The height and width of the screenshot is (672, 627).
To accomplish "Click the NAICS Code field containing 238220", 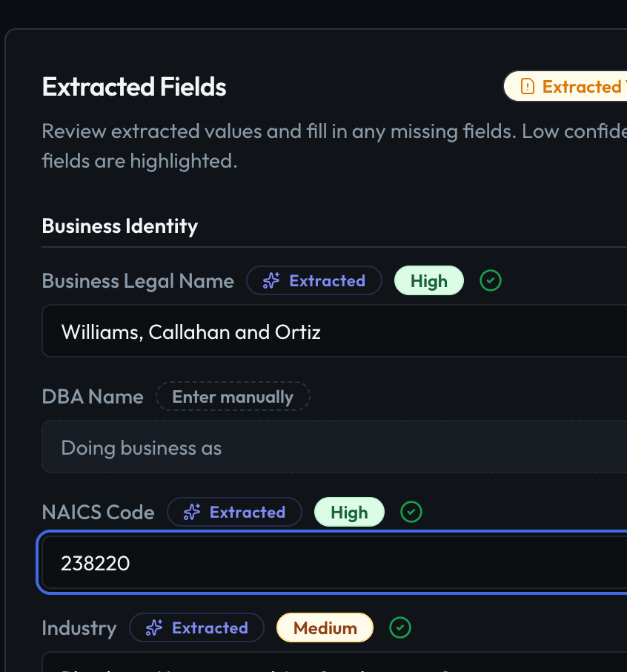I will 334,562.
